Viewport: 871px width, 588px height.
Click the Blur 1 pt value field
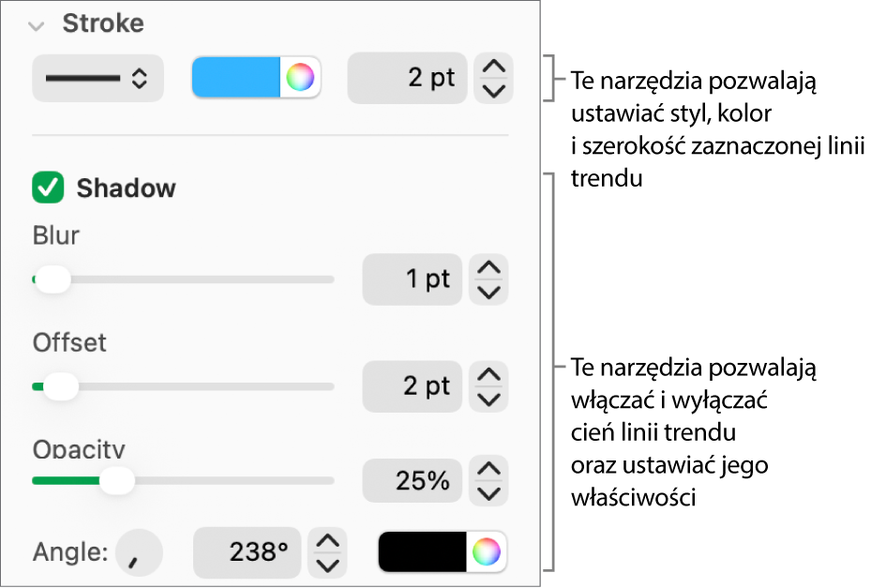coord(413,279)
